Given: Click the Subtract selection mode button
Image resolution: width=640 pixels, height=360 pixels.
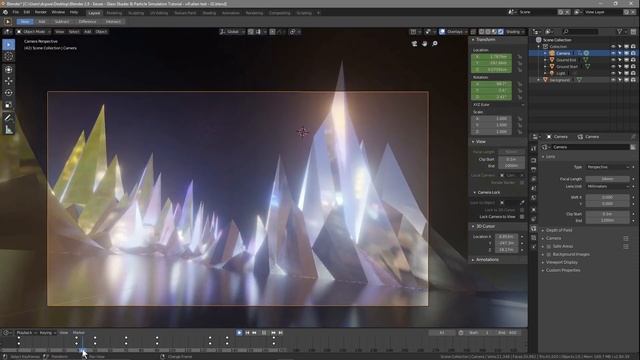Looking at the screenshot, I should click(62, 22).
